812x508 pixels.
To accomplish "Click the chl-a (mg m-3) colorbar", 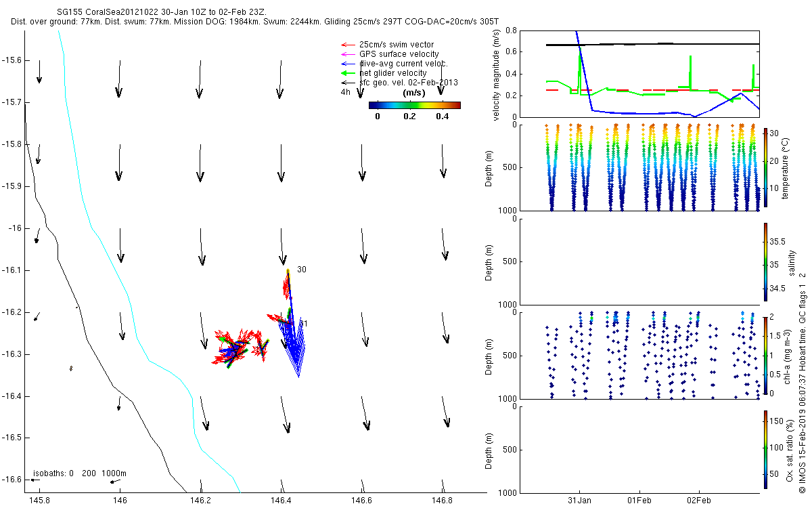I will point(765,355).
